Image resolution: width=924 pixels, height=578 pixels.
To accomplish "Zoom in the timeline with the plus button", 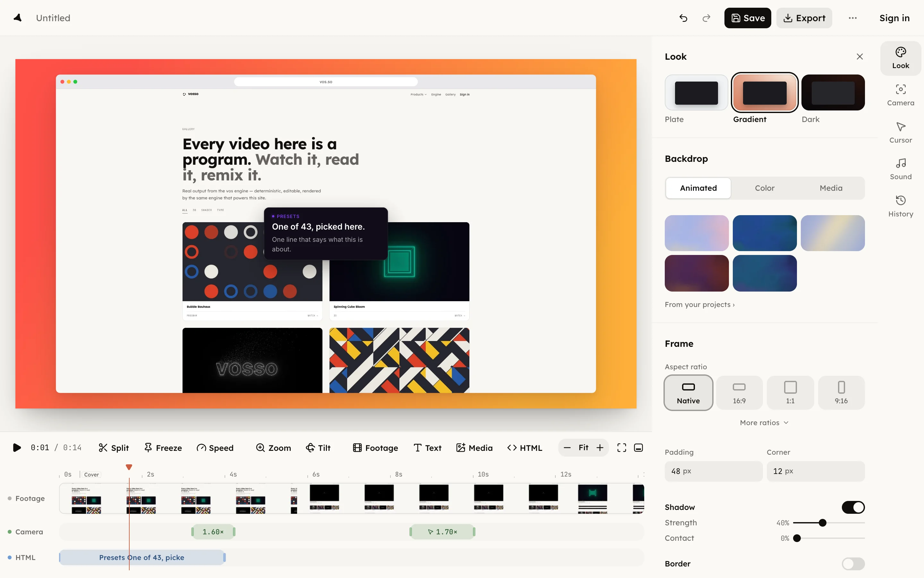I will tap(600, 448).
